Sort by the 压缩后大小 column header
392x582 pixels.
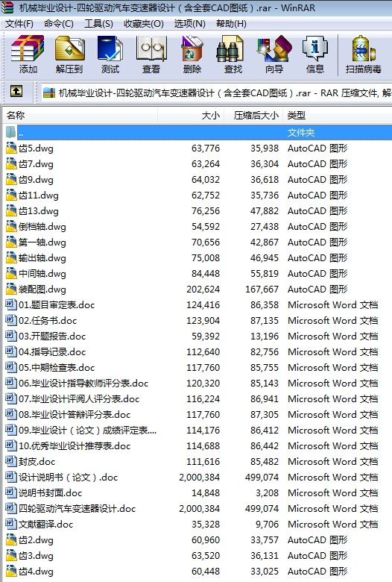coord(253,116)
